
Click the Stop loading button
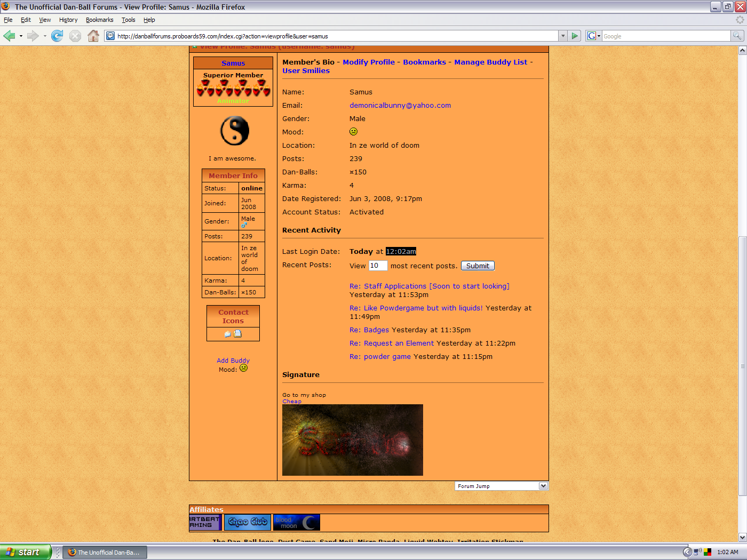tap(75, 36)
